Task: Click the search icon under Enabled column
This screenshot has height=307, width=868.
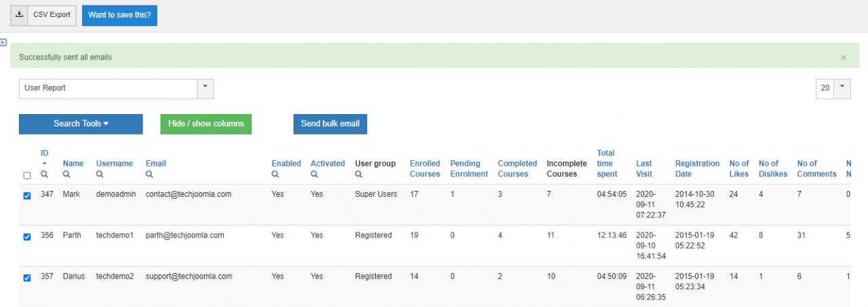Action: [275, 175]
